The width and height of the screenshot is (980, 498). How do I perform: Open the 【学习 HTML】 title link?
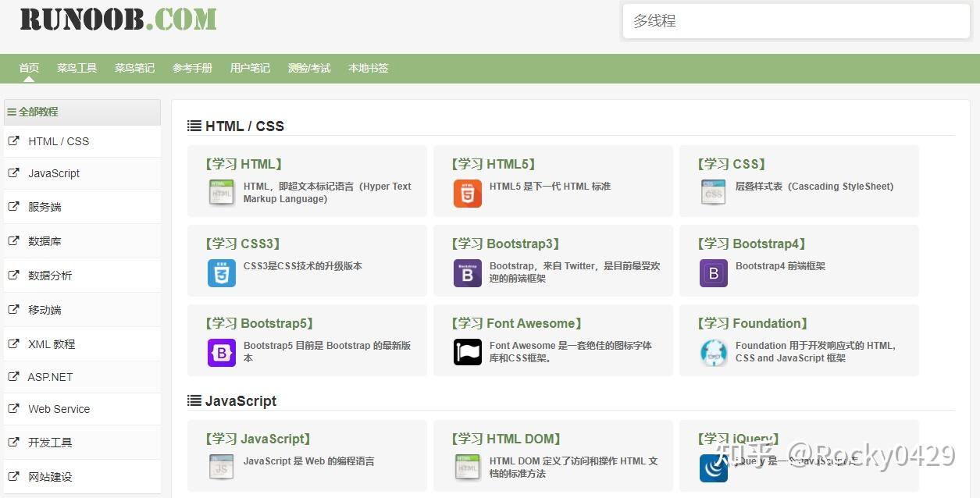[244, 164]
